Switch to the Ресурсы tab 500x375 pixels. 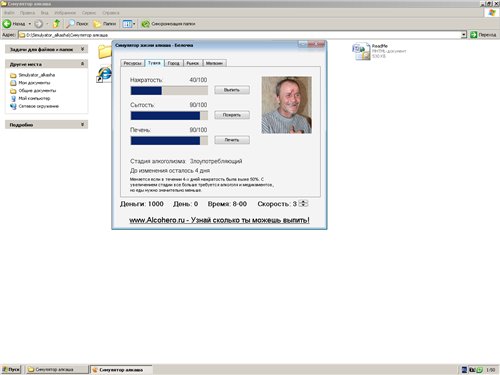point(132,63)
